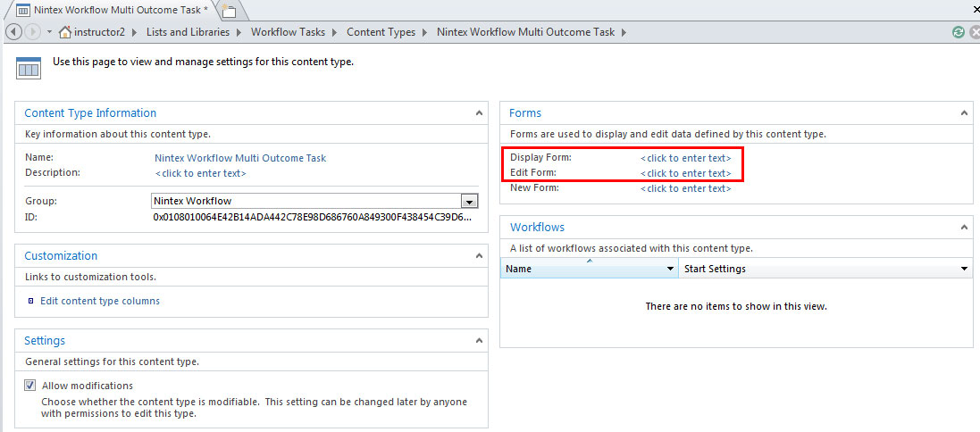
Task: Click the bullet icon before Edit content type columns
Action: click(31, 301)
